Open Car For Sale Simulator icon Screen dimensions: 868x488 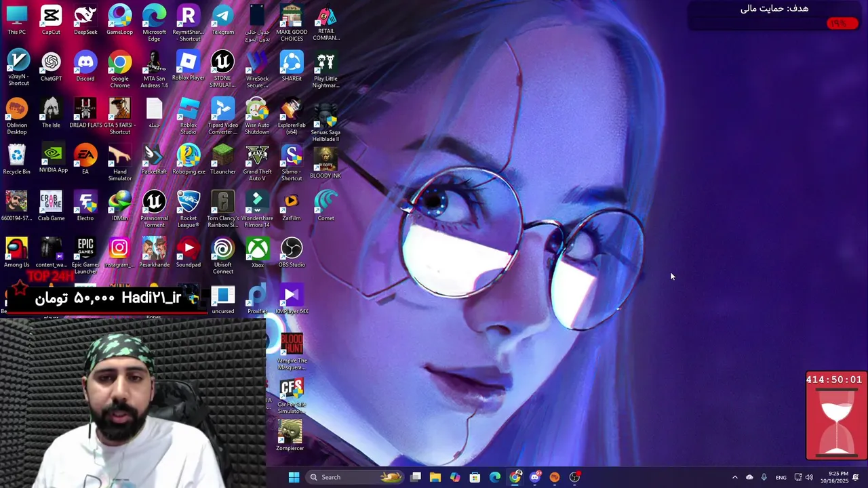coord(292,396)
